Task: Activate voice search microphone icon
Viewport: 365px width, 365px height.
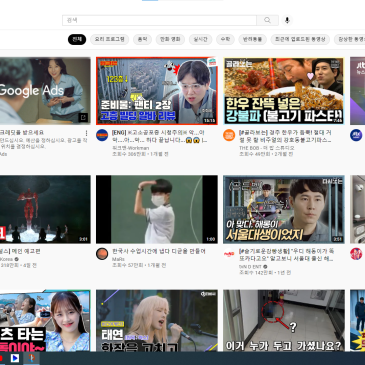Action: [287, 20]
